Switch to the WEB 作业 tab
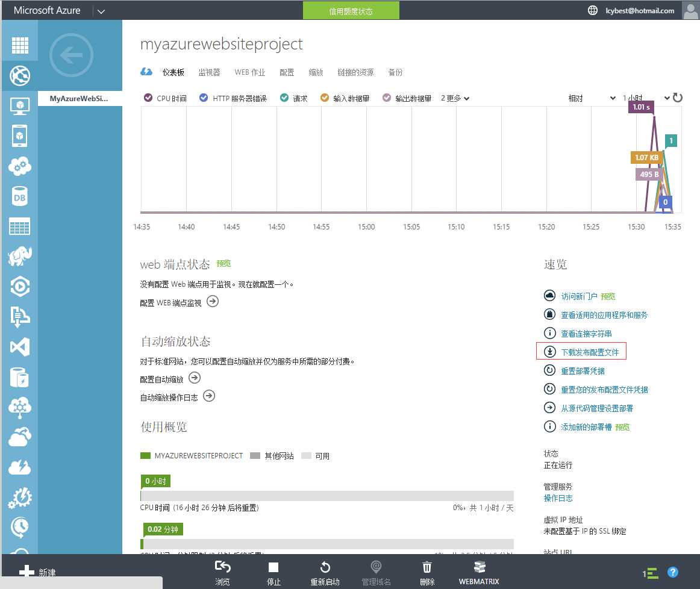Viewport: 700px width, 589px height. point(250,72)
